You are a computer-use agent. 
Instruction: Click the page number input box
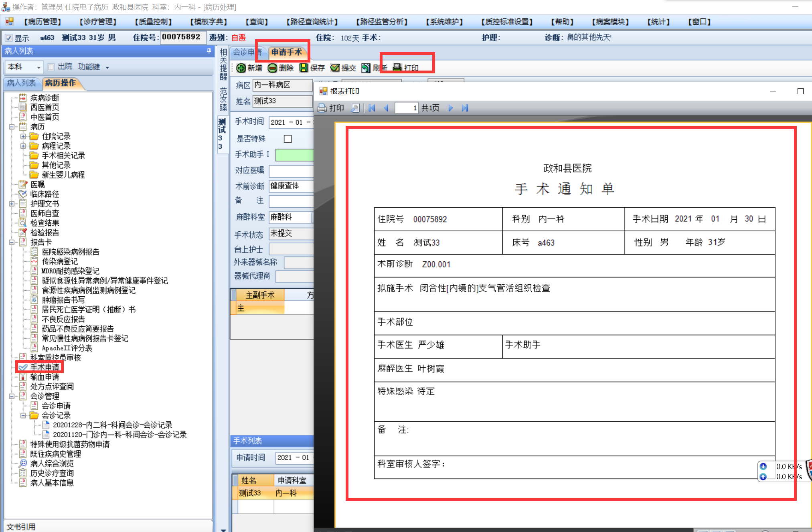tap(407, 108)
